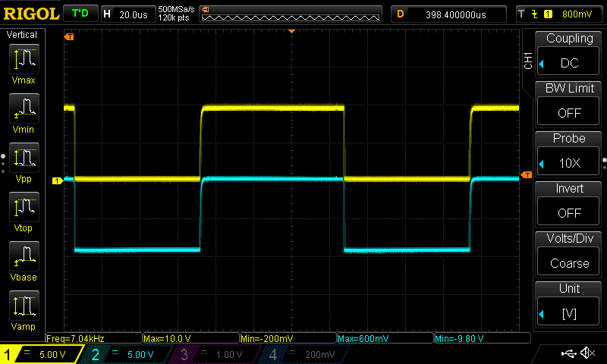This screenshot has width=607, height=364.
Task: Click the trigger source channel 1 badge
Action: (548, 14)
